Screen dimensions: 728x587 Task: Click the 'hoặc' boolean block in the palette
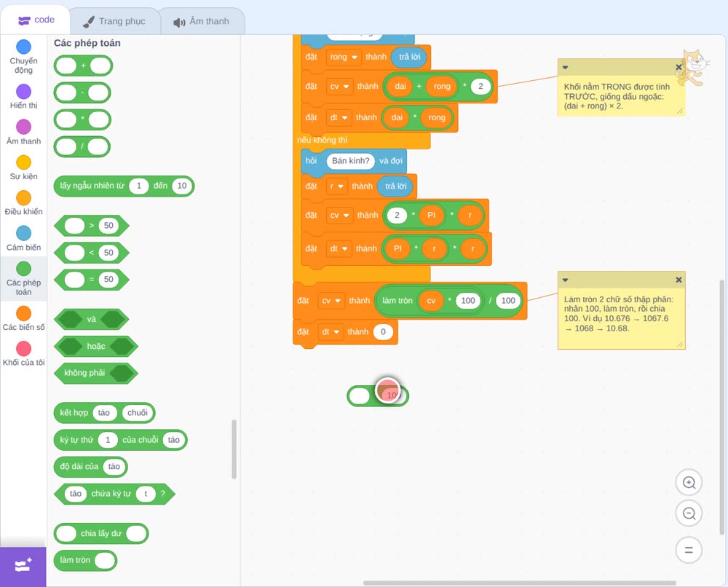click(x=96, y=347)
